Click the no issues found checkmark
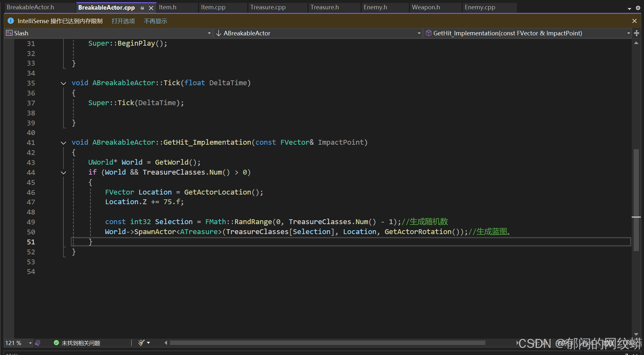 click(x=56, y=343)
